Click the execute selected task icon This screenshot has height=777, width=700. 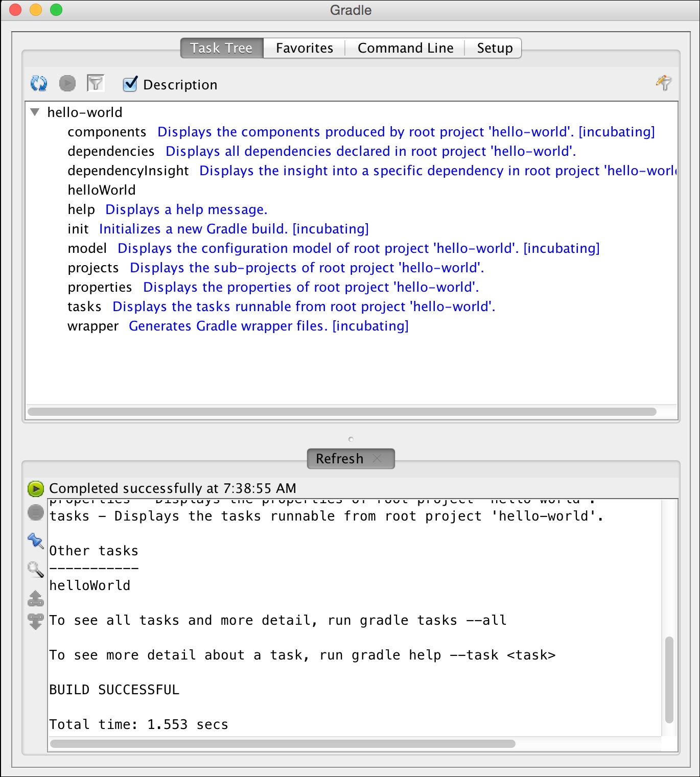click(x=67, y=83)
